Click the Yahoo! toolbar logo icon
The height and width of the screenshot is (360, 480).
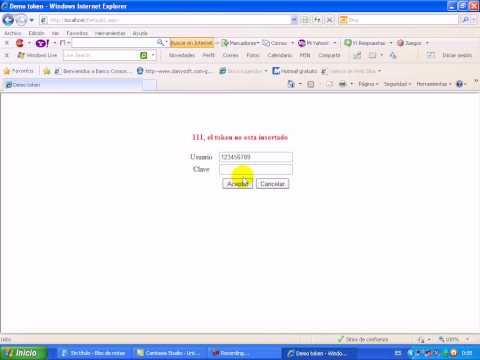click(42, 43)
